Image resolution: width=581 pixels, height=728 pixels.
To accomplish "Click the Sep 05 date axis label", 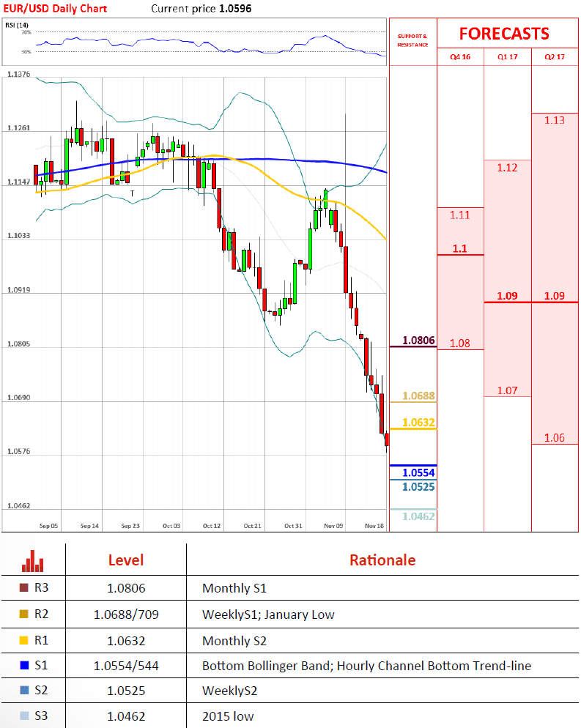I will click(x=49, y=526).
